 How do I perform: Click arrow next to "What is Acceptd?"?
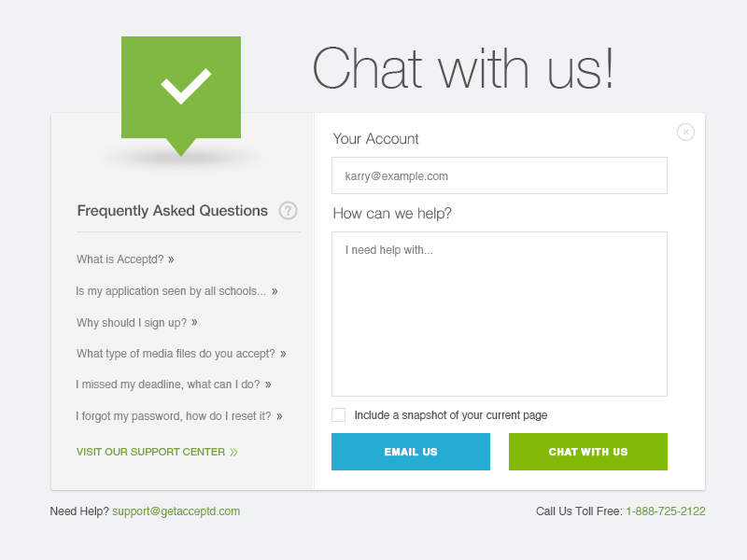(171, 259)
